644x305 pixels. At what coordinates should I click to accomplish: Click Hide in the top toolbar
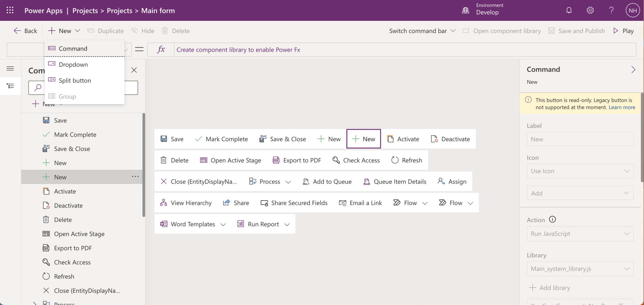(143, 31)
